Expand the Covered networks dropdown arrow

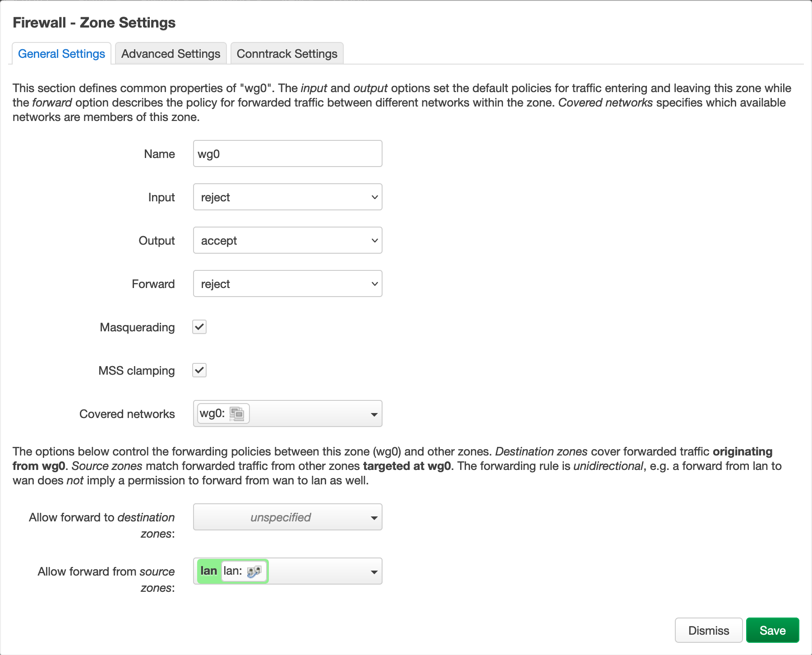(374, 414)
